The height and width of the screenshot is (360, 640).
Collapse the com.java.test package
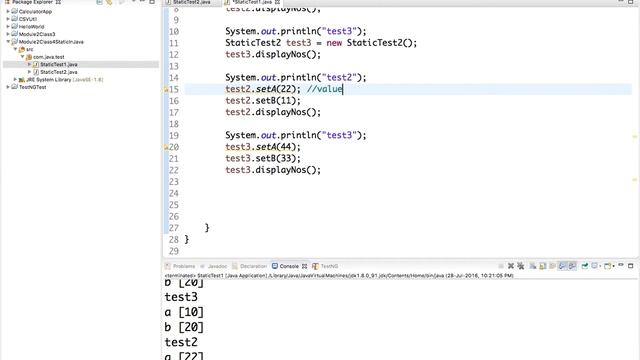[x=22, y=57]
